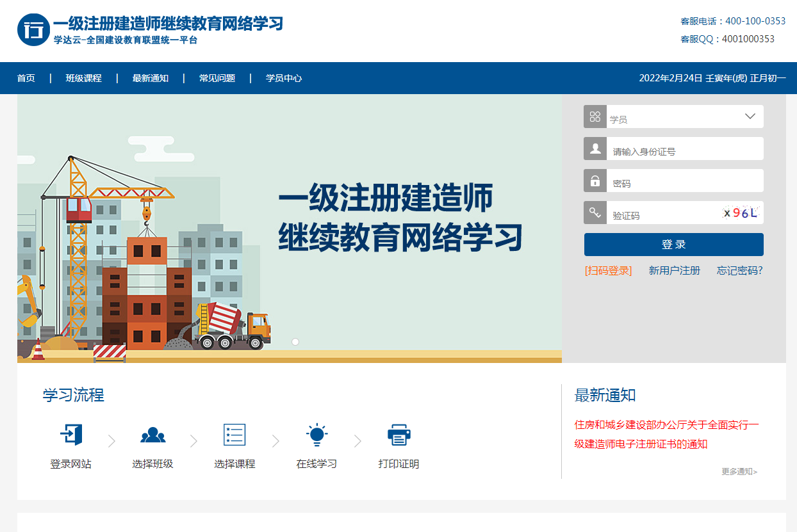Click the 选择课程 checklist icon

click(234, 435)
